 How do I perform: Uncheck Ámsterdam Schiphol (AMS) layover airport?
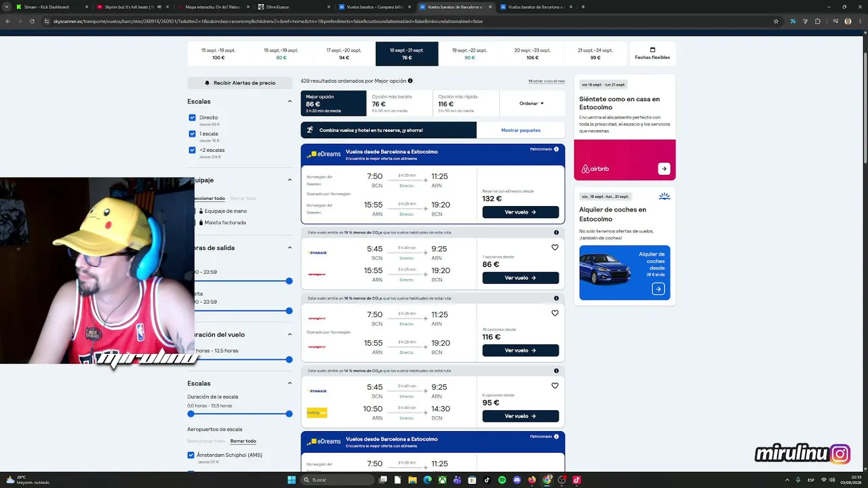[x=191, y=455]
